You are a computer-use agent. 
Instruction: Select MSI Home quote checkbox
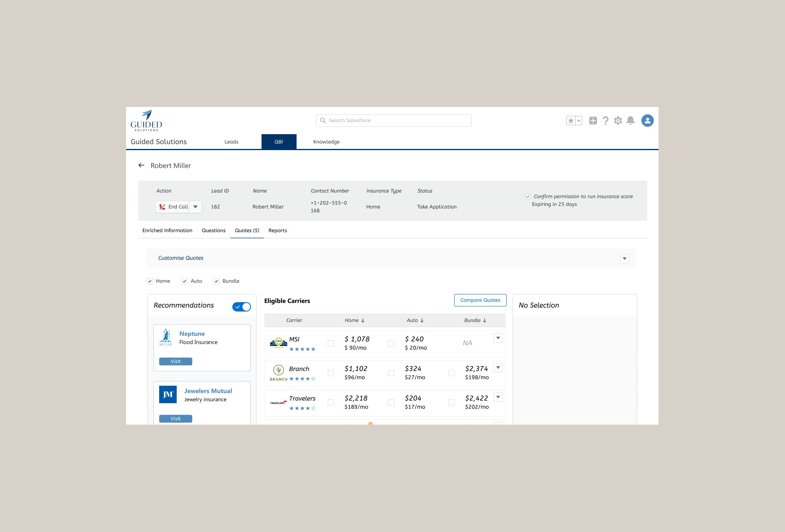click(x=331, y=343)
